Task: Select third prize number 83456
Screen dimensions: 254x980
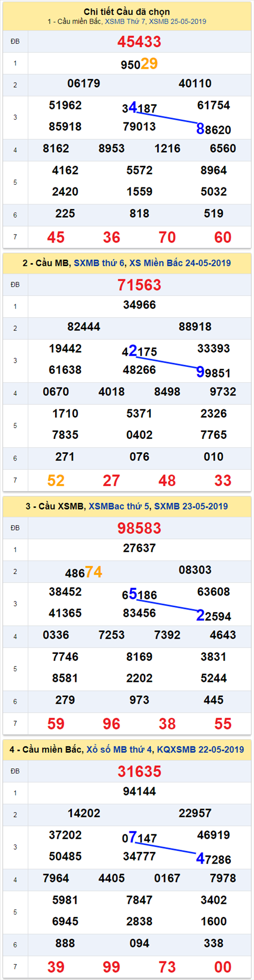Action: coord(139,613)
